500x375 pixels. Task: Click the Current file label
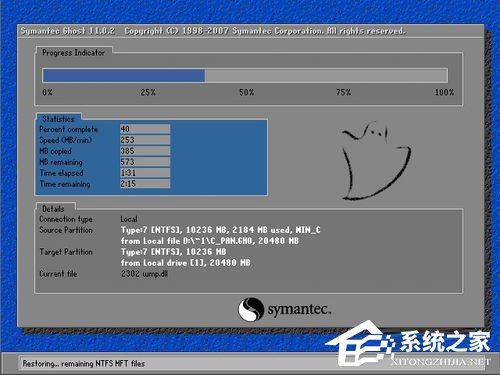(x=58, y=274)
